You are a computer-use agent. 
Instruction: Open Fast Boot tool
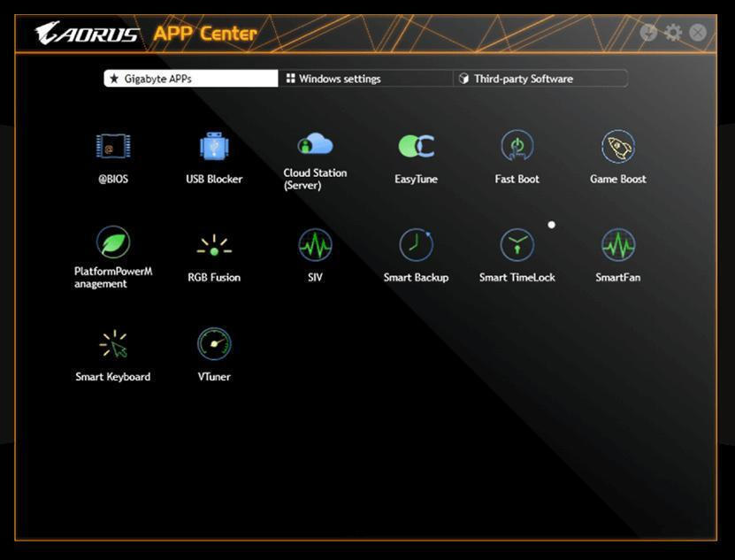[x=517, y=147]
